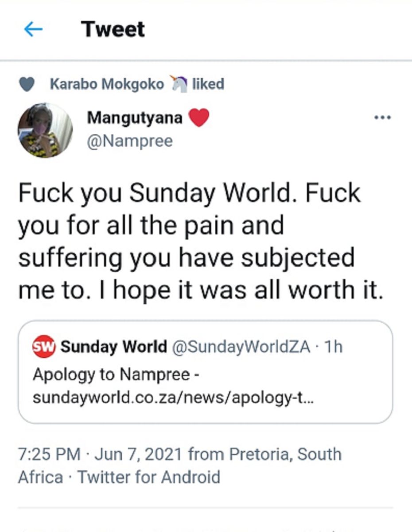This screenshot has height=532, width=412.
Task: Click the red heart next to Mangutyana
Action: point(199,118)
